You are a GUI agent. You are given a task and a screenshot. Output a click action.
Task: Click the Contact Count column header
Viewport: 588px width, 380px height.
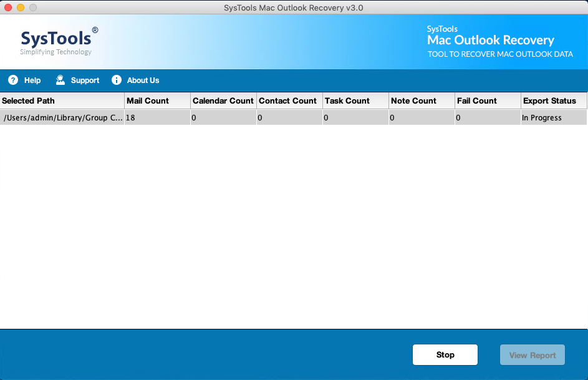coord(289,101)
